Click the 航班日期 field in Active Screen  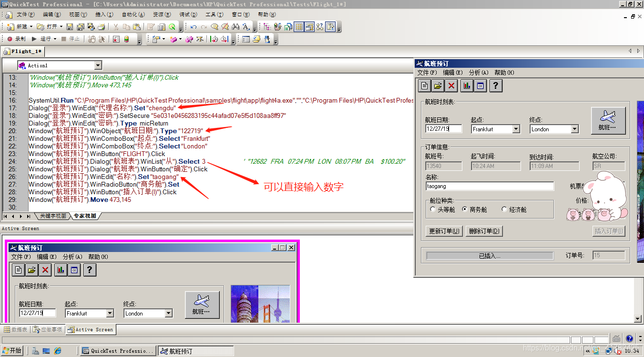pyautogui.click(x=37, y=314)
